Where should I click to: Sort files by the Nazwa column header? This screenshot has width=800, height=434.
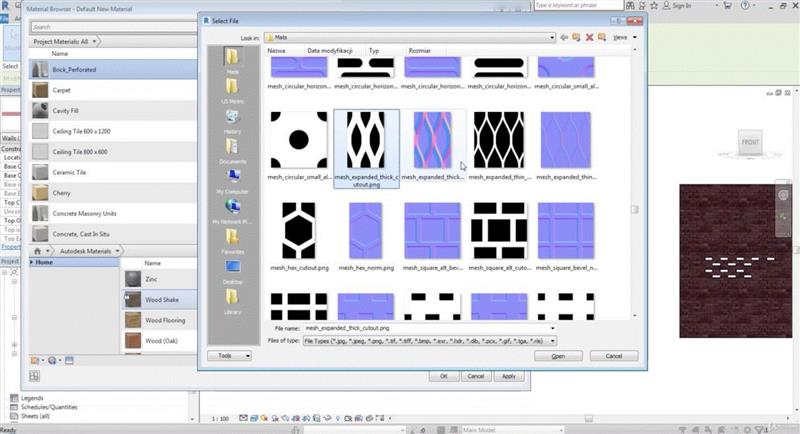[x=276, y=51]
